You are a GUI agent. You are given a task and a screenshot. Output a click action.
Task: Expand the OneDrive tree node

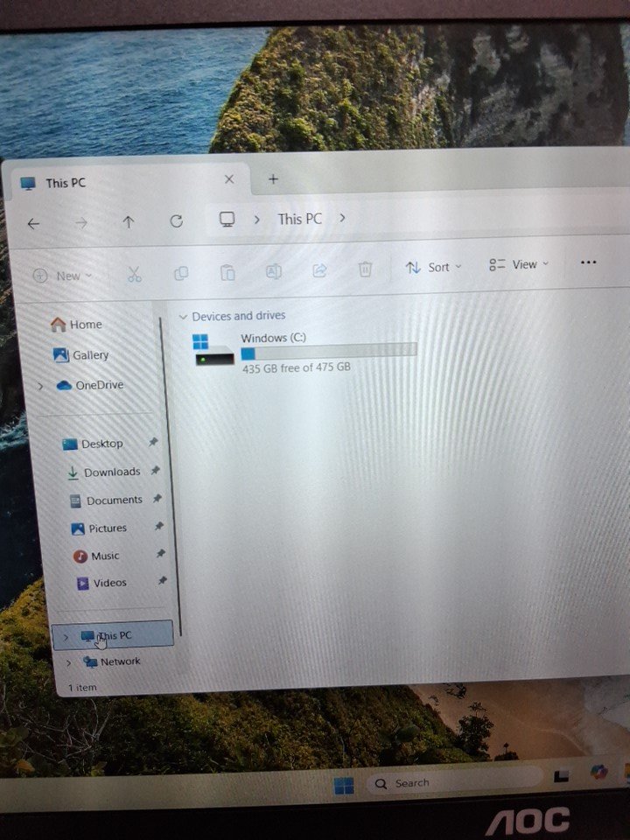click(x=40, y=386)
